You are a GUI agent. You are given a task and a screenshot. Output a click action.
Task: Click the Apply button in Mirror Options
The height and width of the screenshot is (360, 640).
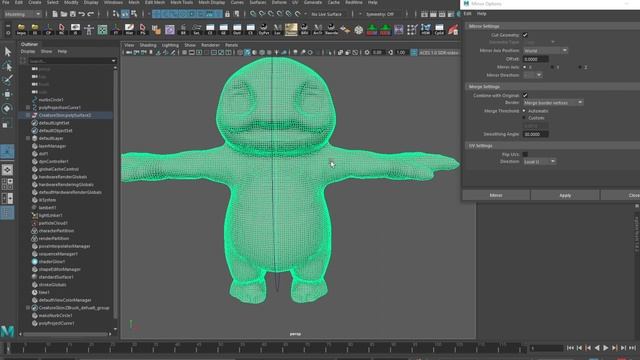point(565,196)
